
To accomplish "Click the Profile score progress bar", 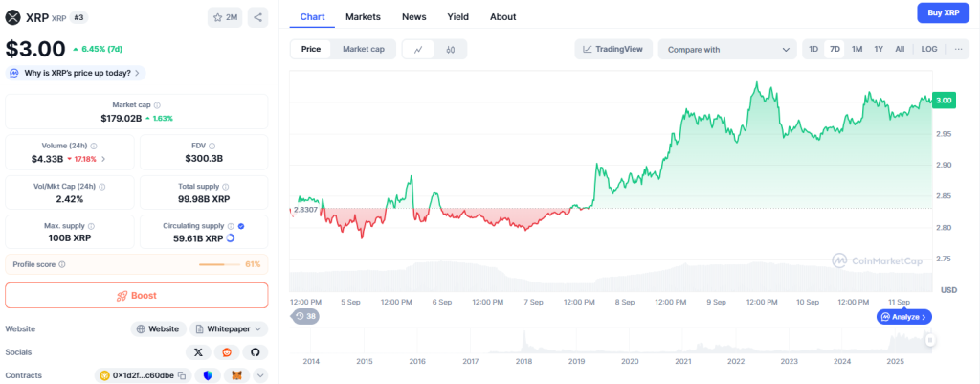I will pyautogui.click(x=219, y=265).
